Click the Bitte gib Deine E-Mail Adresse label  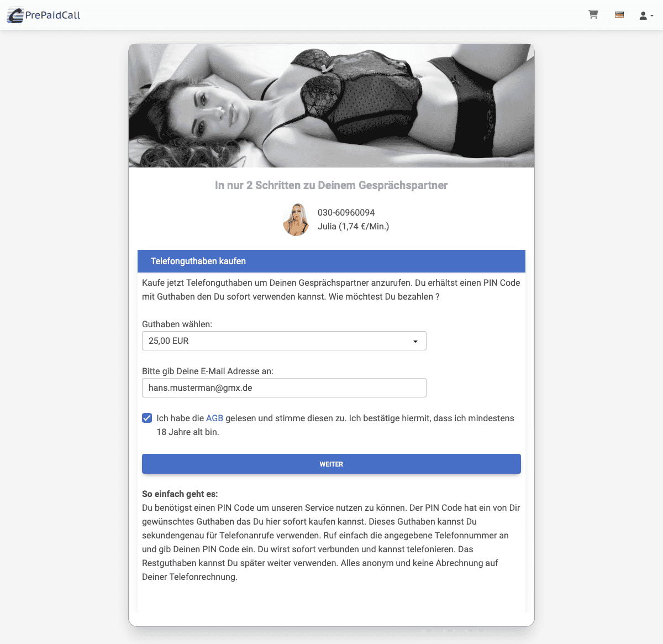pyautogui.click(x=208, y=371)
